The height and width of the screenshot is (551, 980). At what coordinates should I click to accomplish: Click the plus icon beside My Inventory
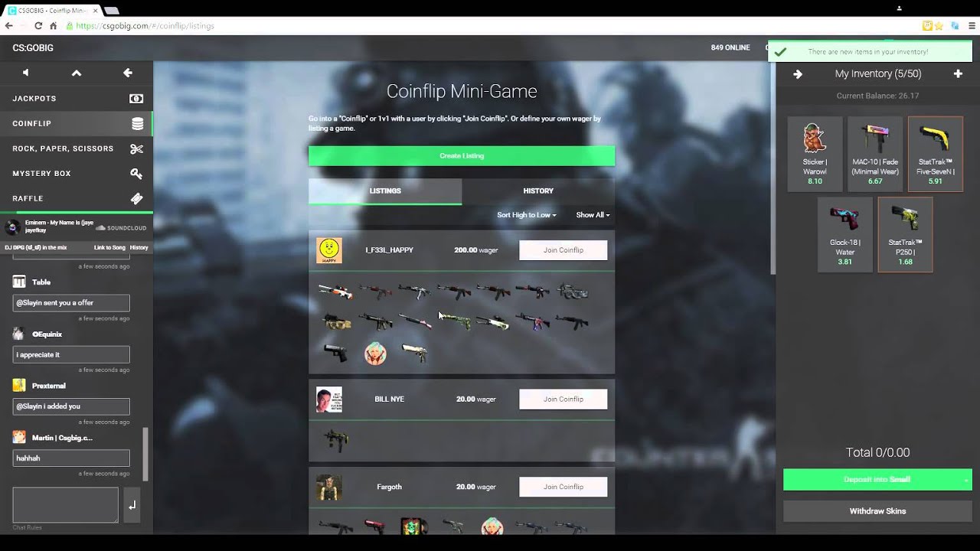(958, 74)
